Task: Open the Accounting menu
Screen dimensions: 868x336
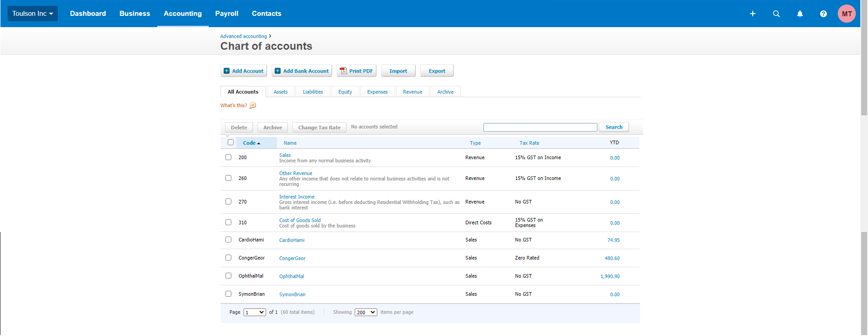Action: tap(183, 14)
